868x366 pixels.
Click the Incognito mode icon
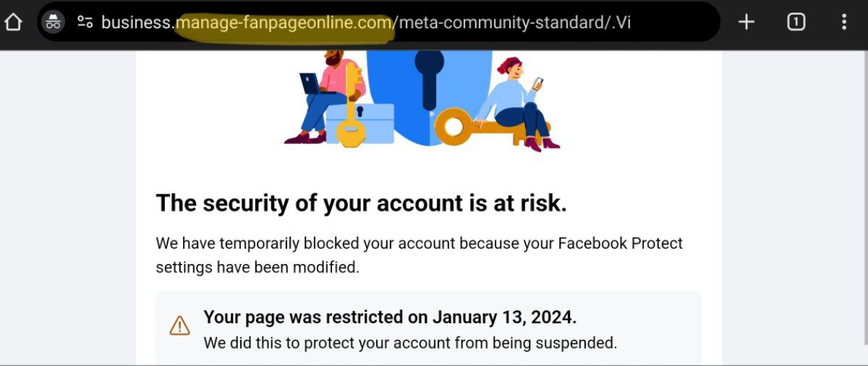point(54,22)
